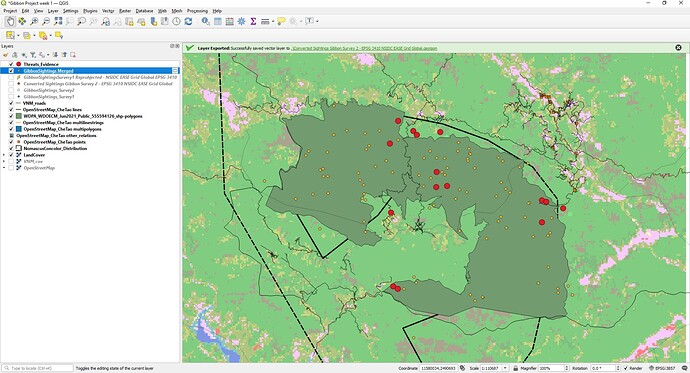Click Pan Map to Selection icon

tap(22, 21)
